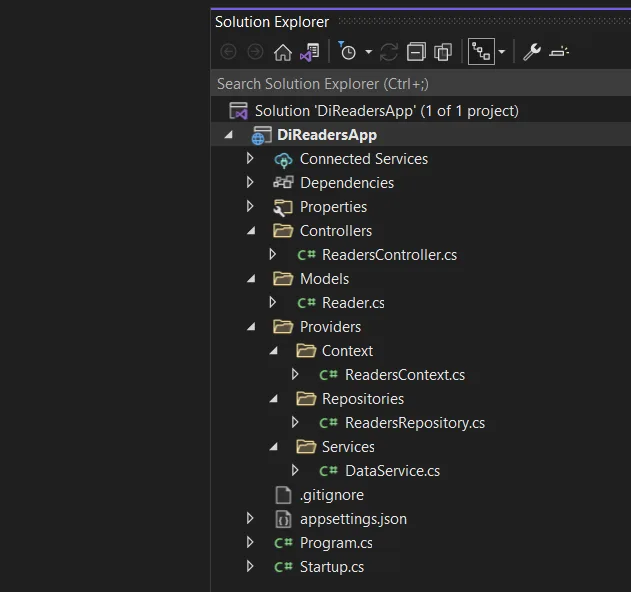This screenshot has width=631, height=592.
Task: Open the dropdown arrow beside the tree view button
Action: coord(502,52)
